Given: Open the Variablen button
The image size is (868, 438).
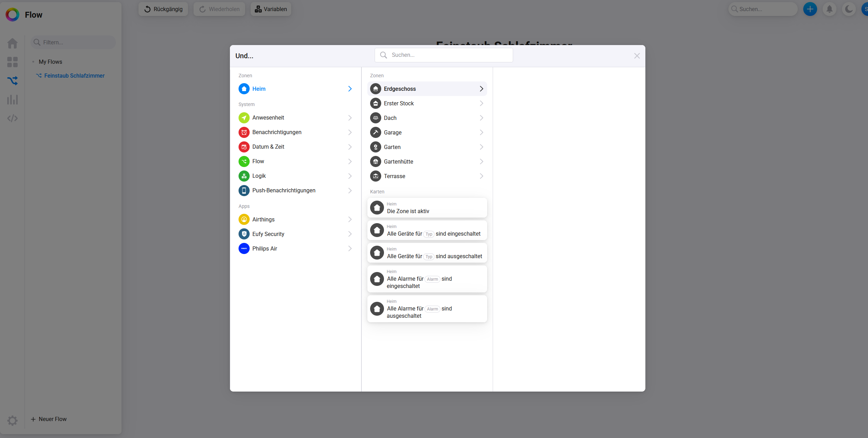Looking at the screenshot, I should (x=271, y=9).
